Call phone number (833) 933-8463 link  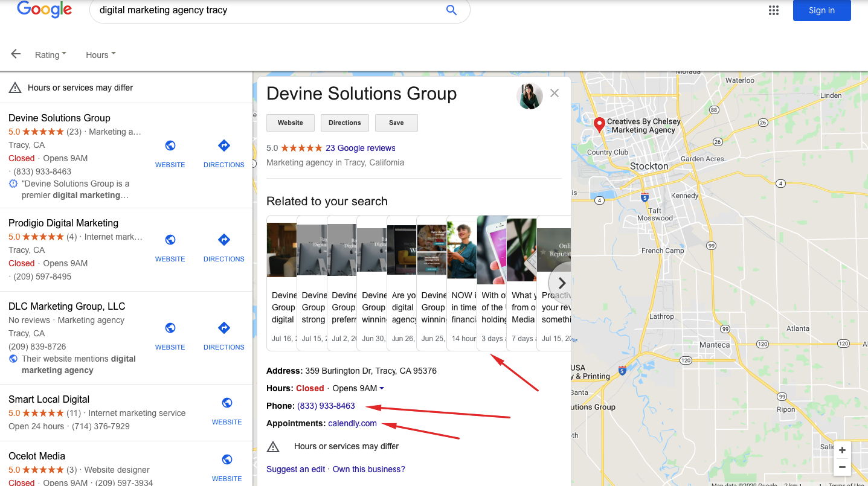(x=326, y=406)
